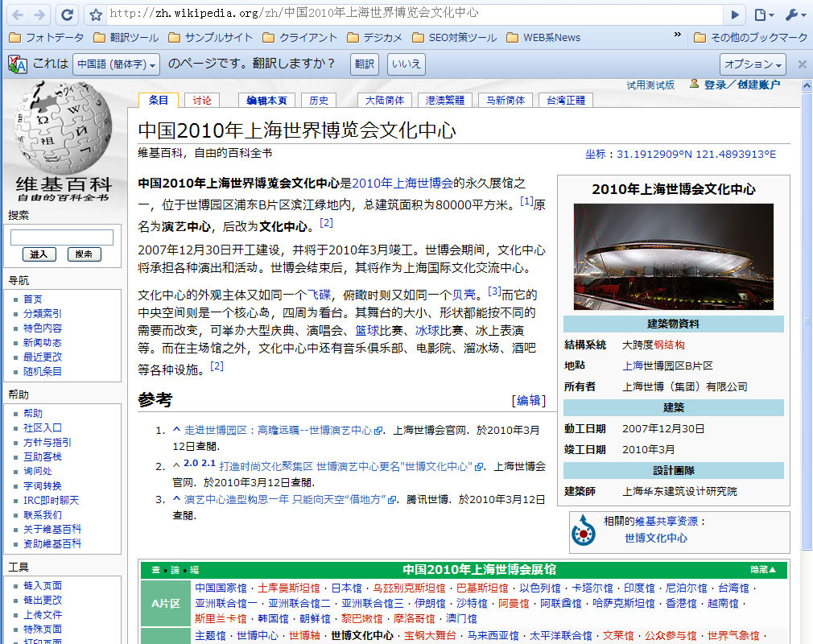Open external link 演艺中心造型构思一年
This screenshot has width=813, height=644.
[x=291, y=499]
